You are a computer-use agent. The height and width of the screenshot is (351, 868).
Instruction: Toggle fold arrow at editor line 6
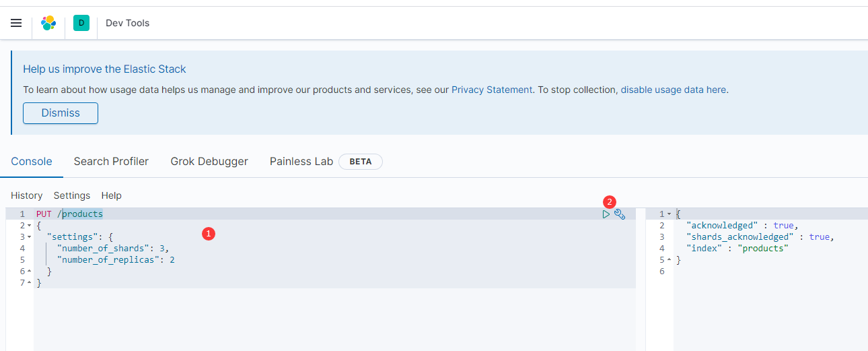point(29,272)
